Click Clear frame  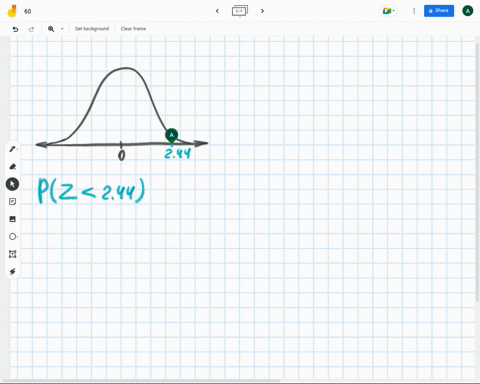click(x=133, y=29)
